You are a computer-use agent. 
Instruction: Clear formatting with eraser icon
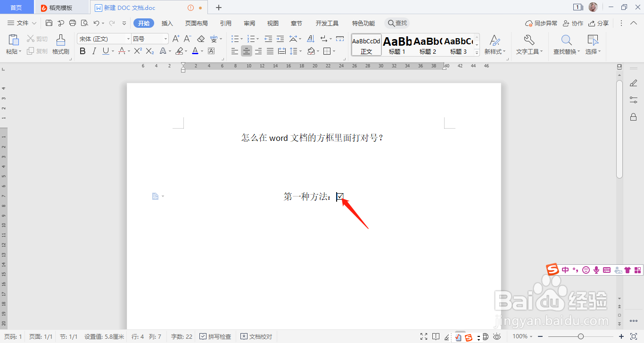point(200,39)
